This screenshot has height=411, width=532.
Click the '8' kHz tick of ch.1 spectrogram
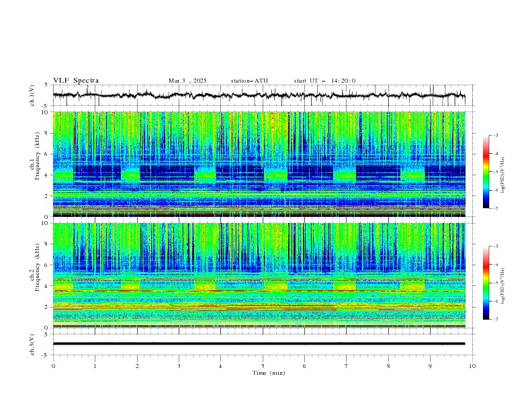tap(47, 133)
